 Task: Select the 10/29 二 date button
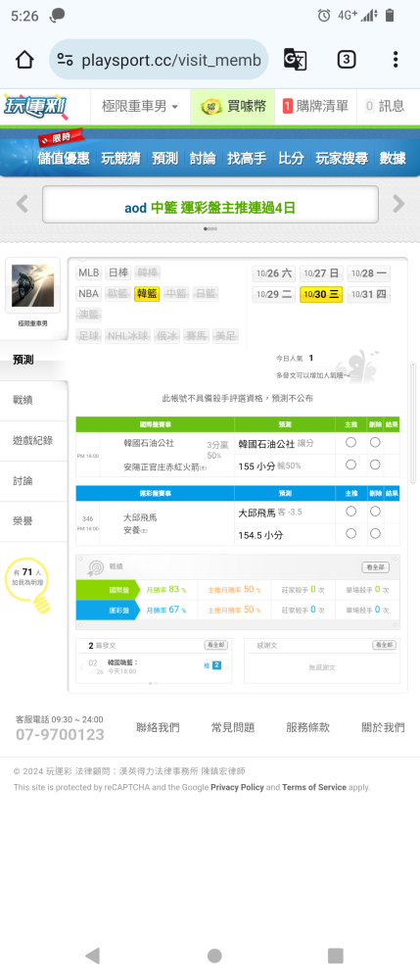(x=274, y=294)
